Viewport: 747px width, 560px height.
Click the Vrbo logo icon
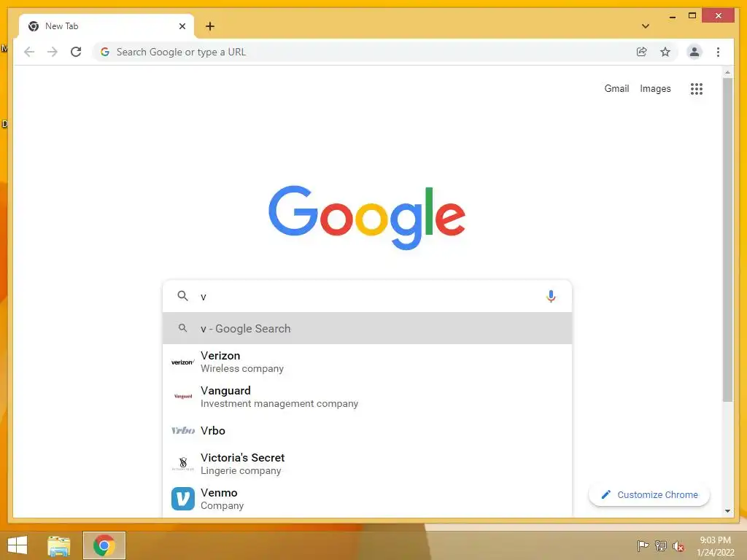coord(183,430)
